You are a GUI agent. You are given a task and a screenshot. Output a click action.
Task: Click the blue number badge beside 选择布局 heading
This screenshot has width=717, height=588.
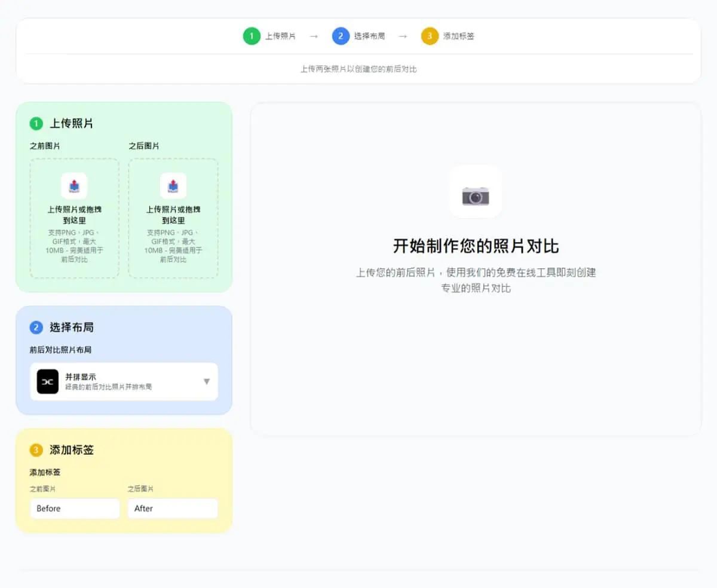[x=36, y=327]
